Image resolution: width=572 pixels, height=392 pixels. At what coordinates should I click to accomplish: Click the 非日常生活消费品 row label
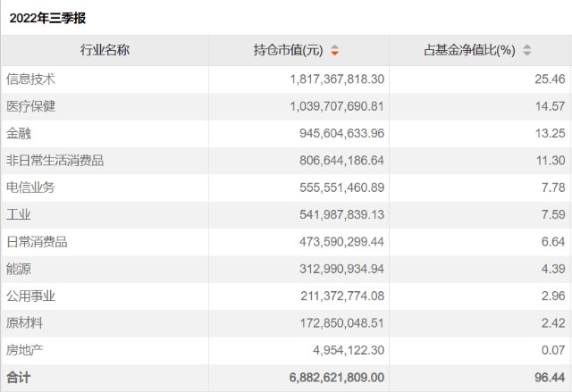[55, 161]
